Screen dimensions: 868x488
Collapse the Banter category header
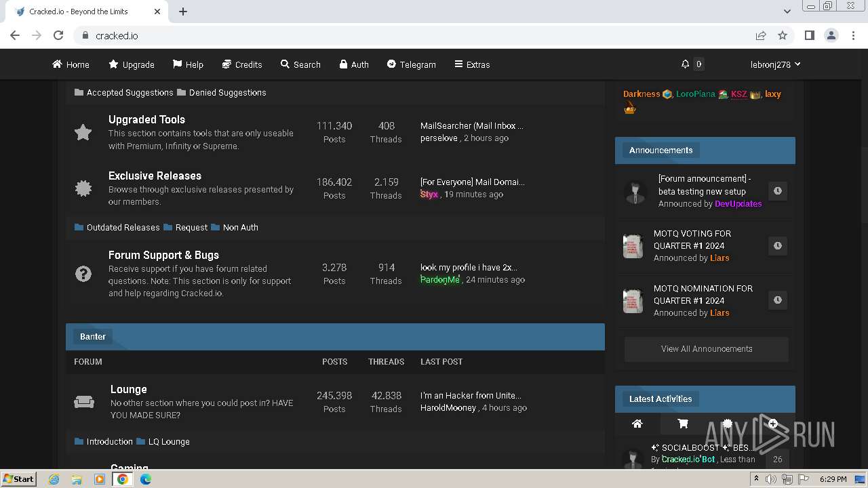(x=335, y=337)
